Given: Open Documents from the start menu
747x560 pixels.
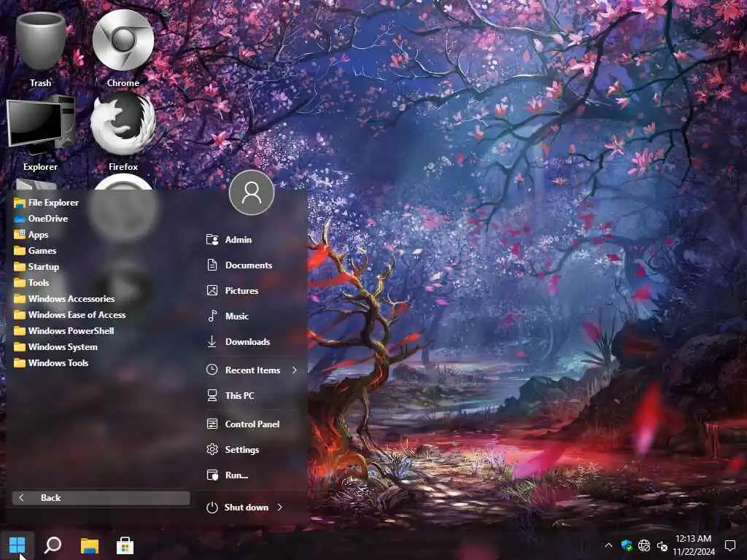Looking at the screenshot, I should click(239, 265).
